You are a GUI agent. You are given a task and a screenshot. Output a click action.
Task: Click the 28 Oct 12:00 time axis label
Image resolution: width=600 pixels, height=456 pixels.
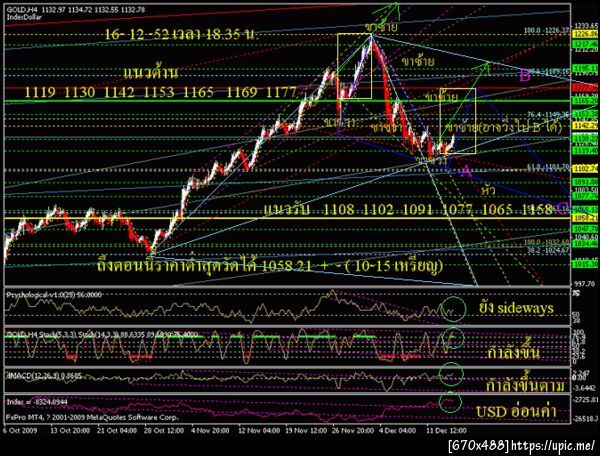click(x=164, y=430)
